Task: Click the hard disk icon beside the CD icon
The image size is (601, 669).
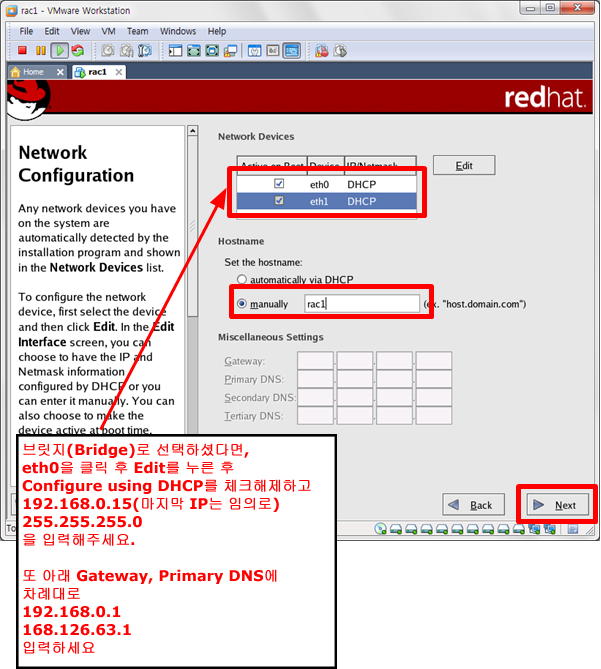Action: click(396, 529)
